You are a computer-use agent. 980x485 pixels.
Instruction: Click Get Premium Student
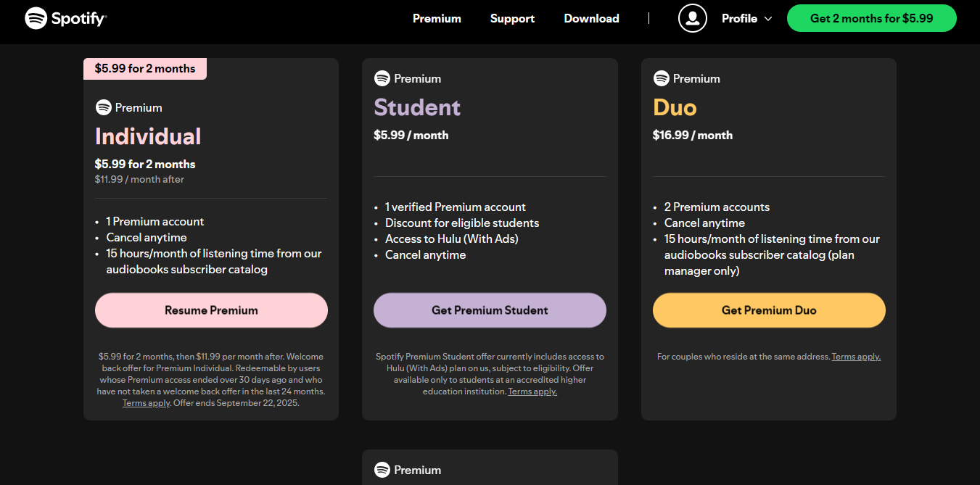(490, 310)
